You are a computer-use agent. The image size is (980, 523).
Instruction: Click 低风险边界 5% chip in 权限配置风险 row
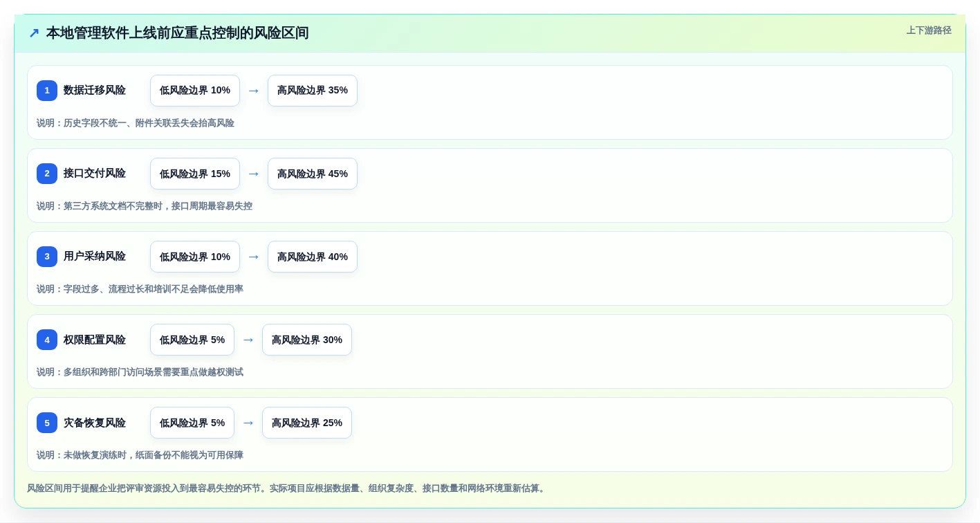click(192, 340)
